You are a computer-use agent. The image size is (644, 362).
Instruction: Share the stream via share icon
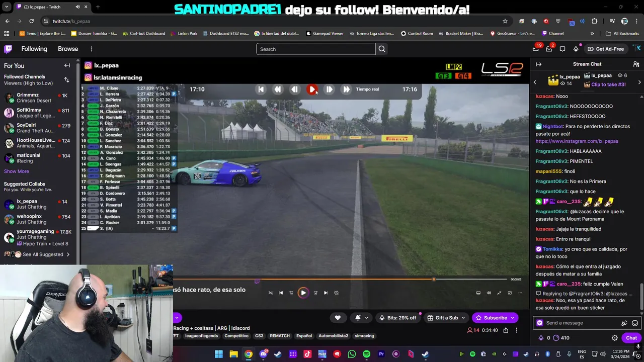click(506, 330)
